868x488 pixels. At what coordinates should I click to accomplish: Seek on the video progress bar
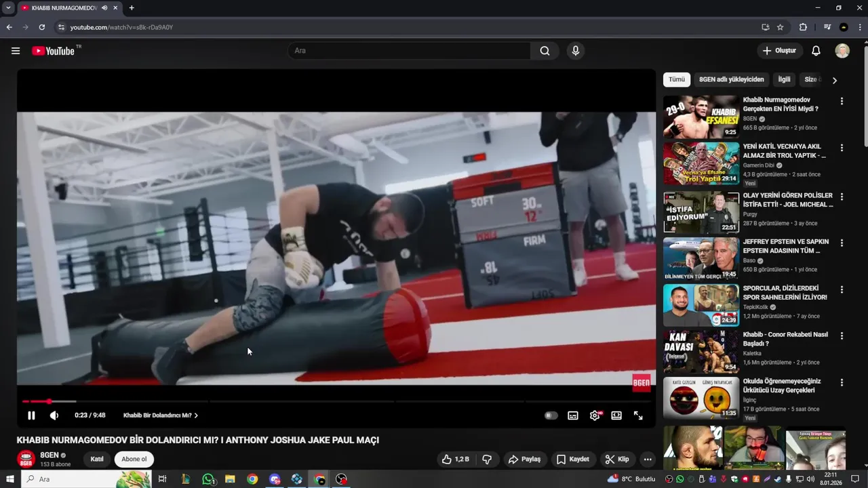[x=336, y=401]
